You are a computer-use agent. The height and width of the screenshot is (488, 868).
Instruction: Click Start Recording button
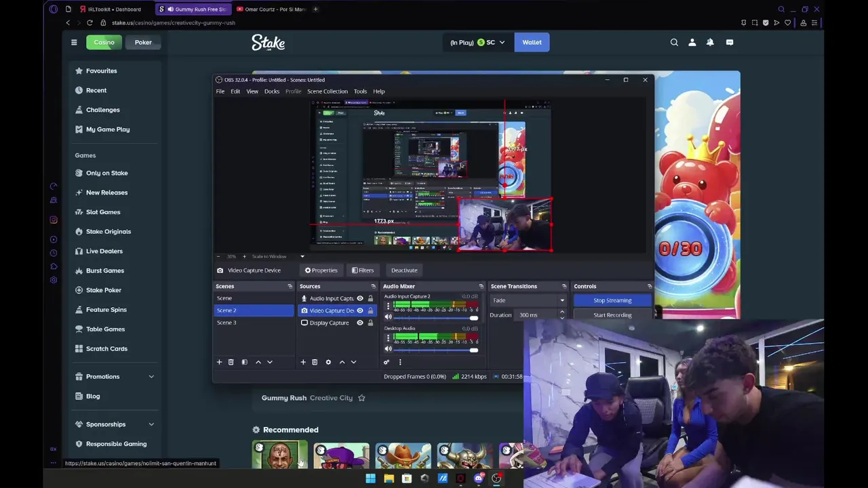[612, 315]
